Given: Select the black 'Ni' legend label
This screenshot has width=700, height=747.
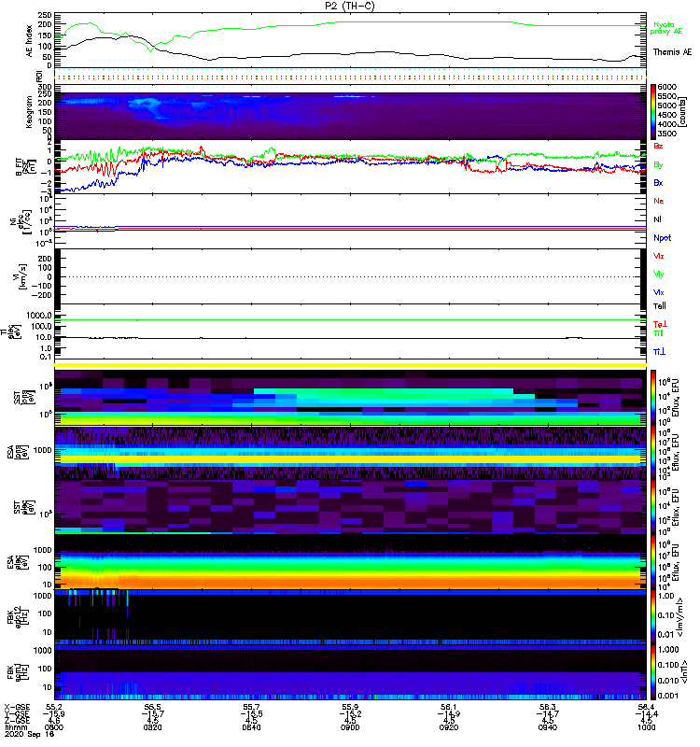Looking at the screenshot, I should 658,219.
